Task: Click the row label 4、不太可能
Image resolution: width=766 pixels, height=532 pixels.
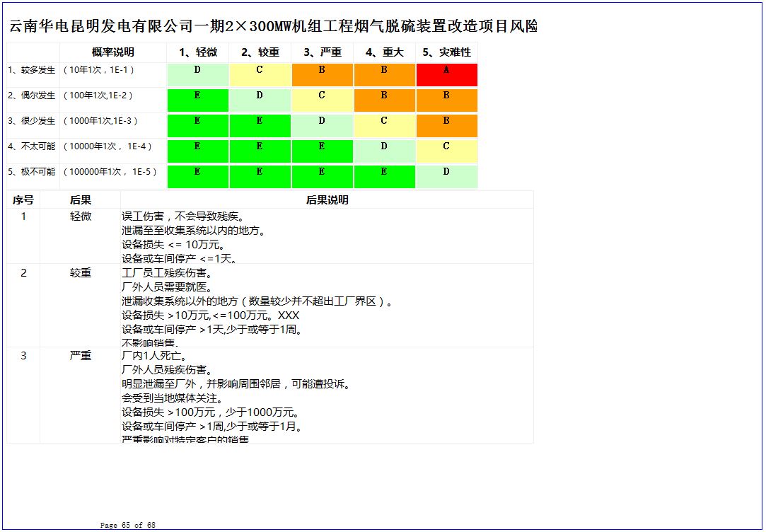Action: pyautogui.click(x=32, y=146)
